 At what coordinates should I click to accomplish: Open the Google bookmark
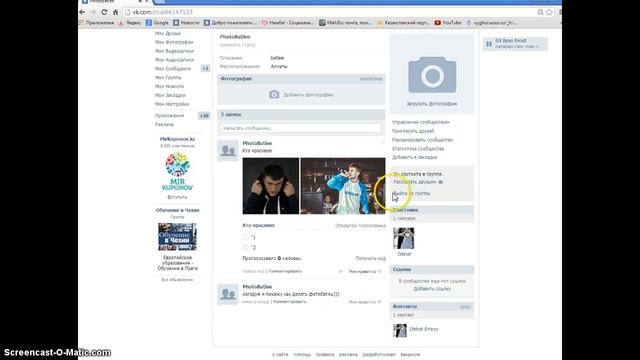pyautogui.click(x=157, y=23)
